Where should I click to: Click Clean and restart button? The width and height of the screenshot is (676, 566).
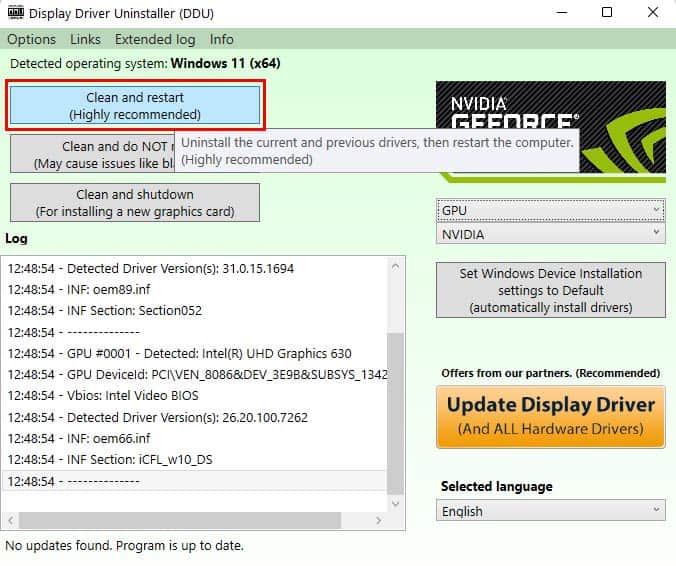[x=135, y=105]
